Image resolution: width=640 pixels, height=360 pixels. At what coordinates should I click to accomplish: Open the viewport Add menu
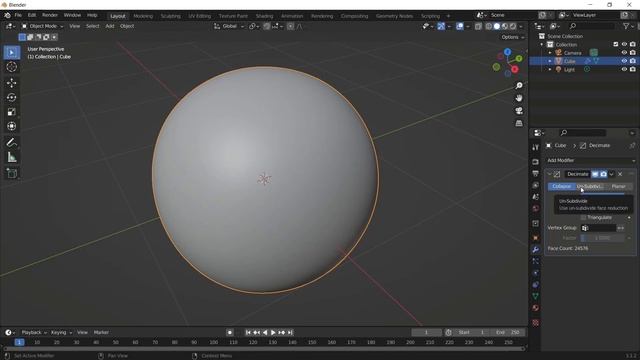pos(110,26)
